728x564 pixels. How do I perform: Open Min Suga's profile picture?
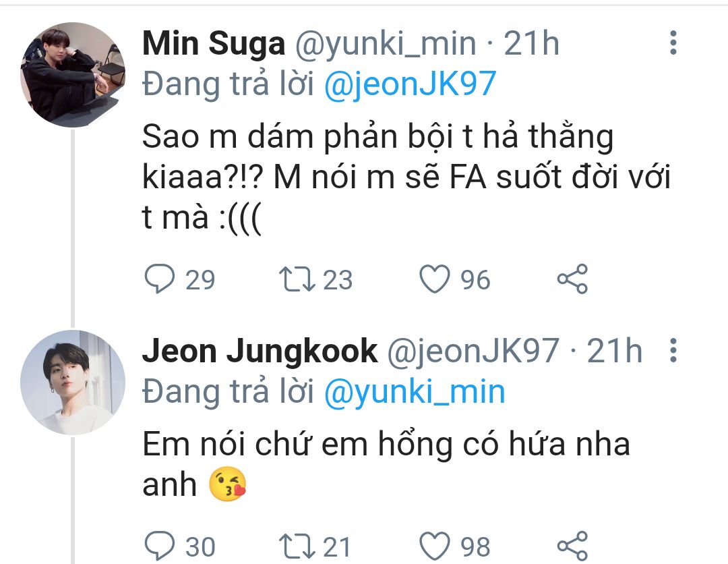[x=73, y=74]
